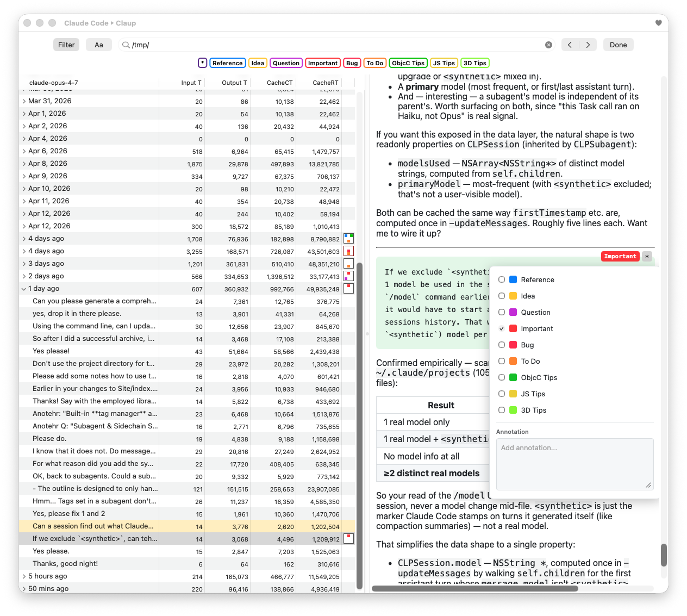Select the 'Thanks, good night!' row
The height and width of the screenshot is (616, 687).
pyautogui.click(x=187, y=564)
